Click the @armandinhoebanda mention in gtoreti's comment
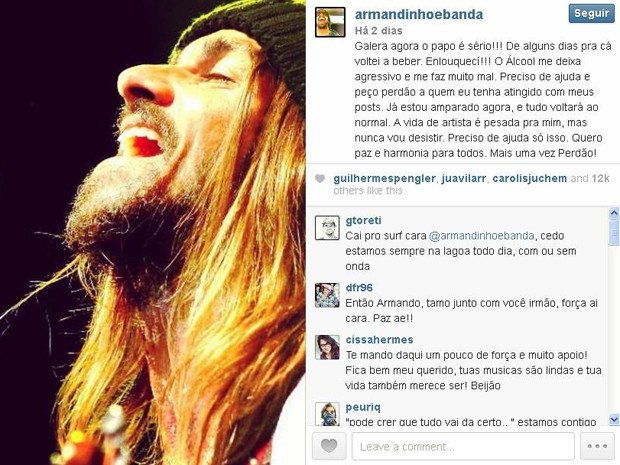The width and height of the screenshot is (620, 465). [x=482, y=236]
